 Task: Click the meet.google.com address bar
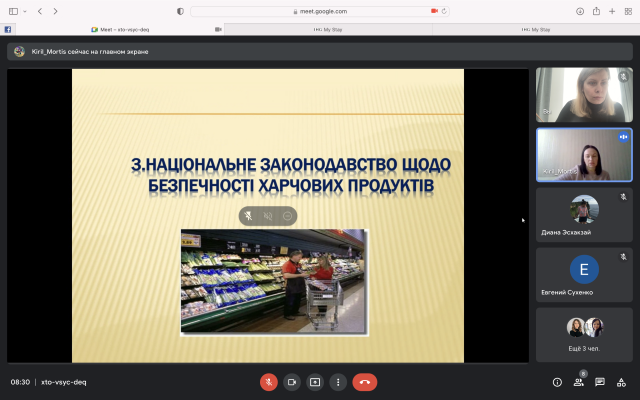point(320,11)
